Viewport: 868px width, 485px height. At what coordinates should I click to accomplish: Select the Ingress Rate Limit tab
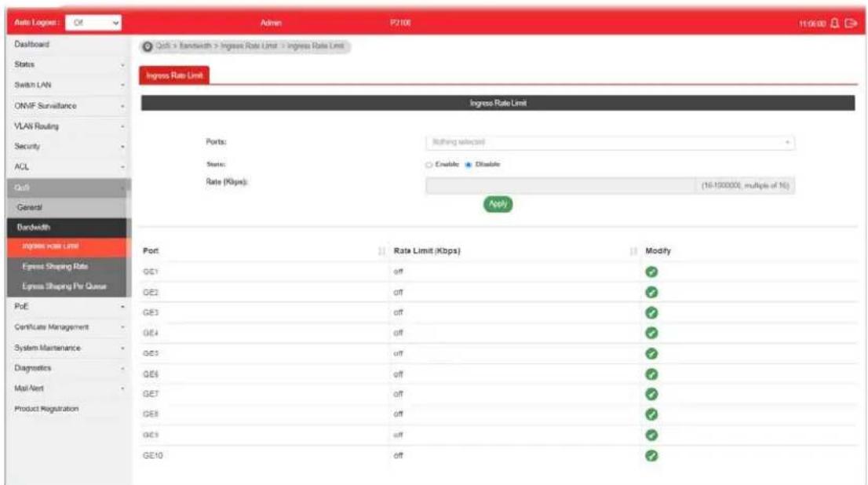(x=174, y=75)
